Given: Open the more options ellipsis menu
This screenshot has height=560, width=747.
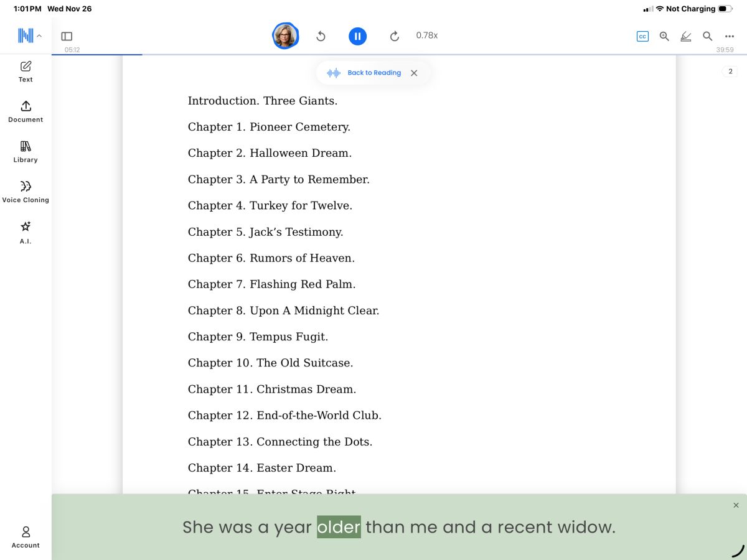Looking at the screenshot, I should (x=730, y=36).
